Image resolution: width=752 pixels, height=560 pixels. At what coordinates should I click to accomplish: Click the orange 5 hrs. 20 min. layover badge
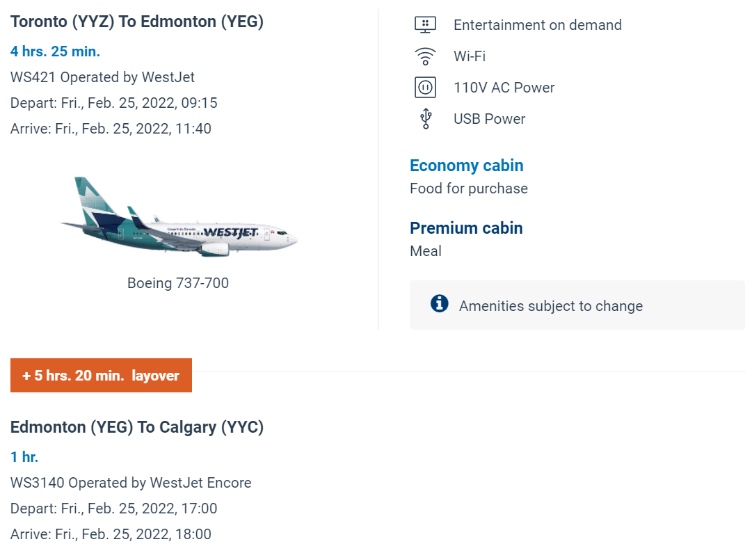coord(101,376)
